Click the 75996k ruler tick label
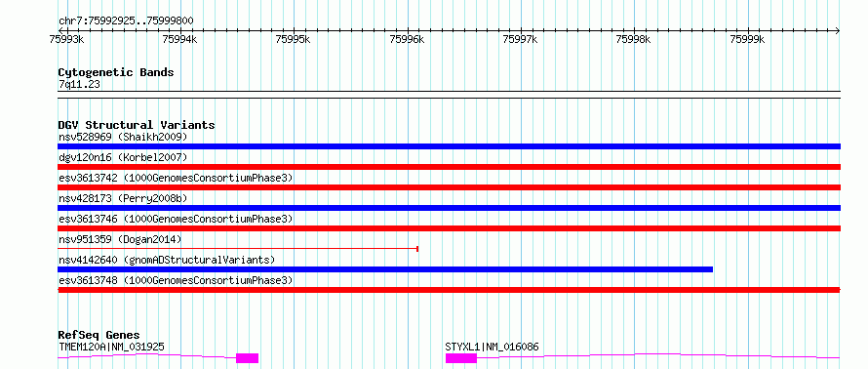The height and width of the screenshot is (369, 868). (408, 39)
